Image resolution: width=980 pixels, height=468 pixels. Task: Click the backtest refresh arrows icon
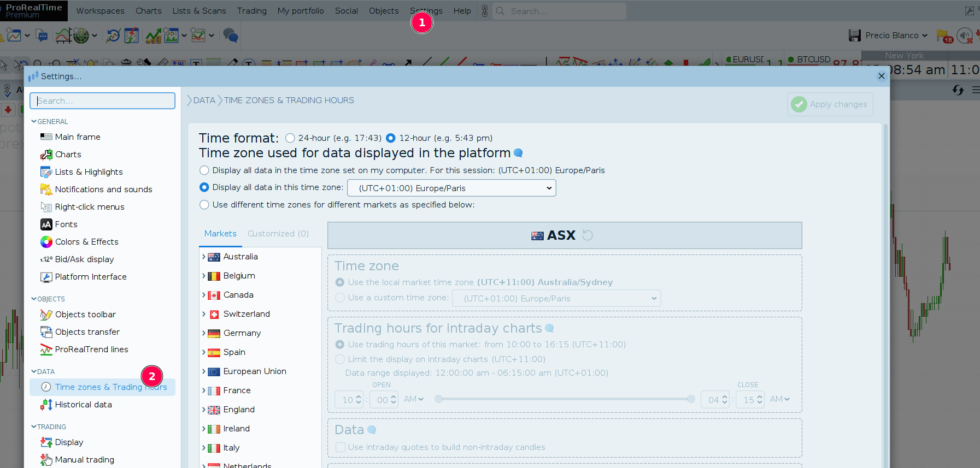113,35
